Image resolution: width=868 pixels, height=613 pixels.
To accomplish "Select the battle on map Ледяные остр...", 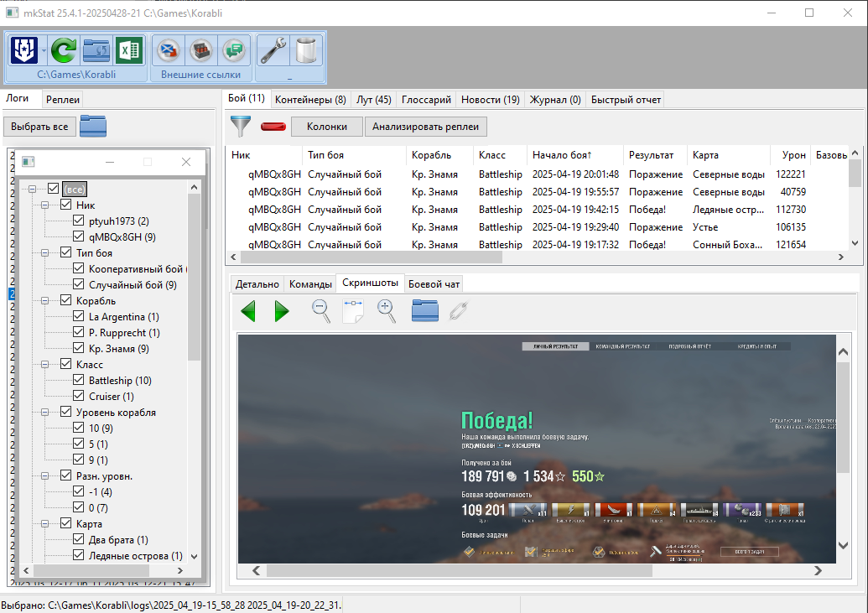I will (537, 210).
